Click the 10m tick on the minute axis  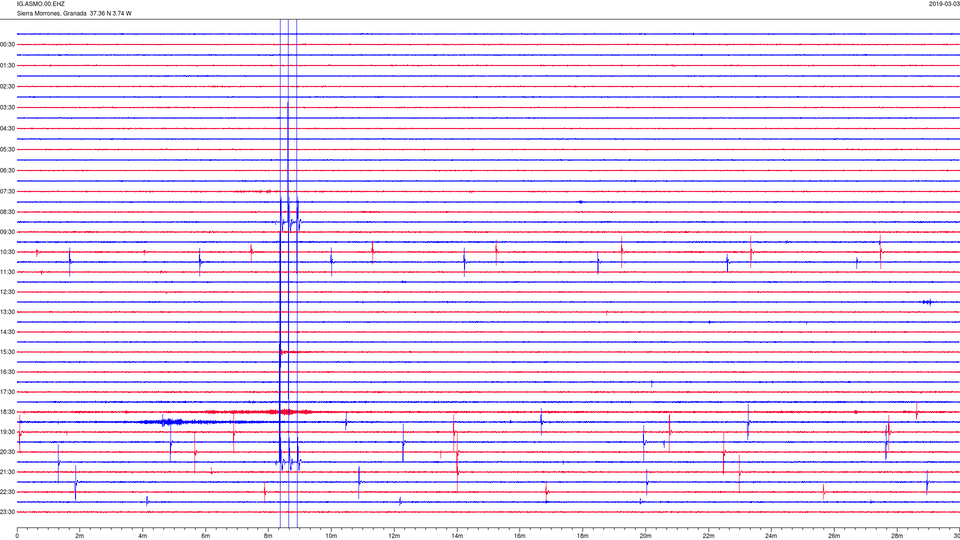(x=331, y=536)
